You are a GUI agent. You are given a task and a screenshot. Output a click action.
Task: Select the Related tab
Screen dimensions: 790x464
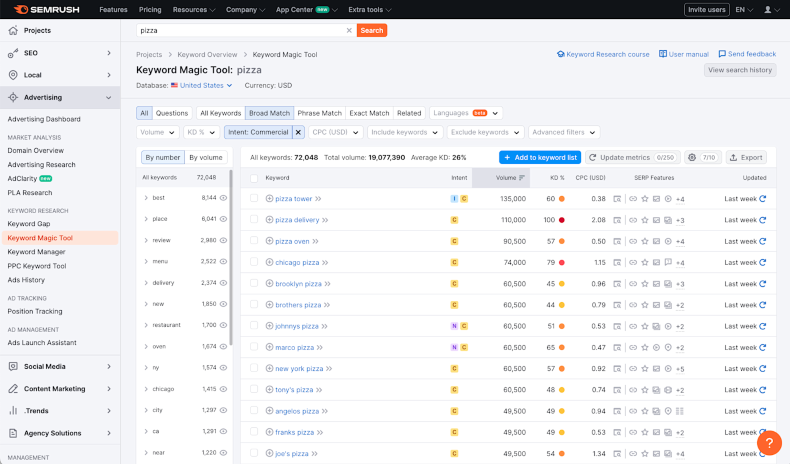click(x=409, y=113)
